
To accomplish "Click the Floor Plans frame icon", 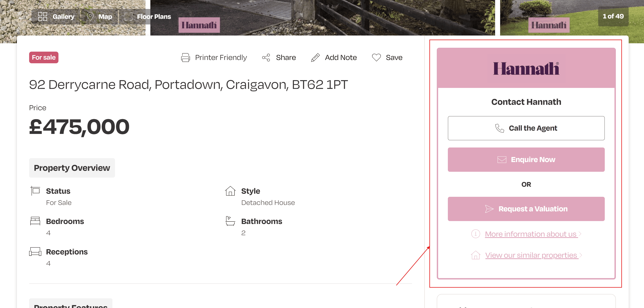I will coord(128,16).
